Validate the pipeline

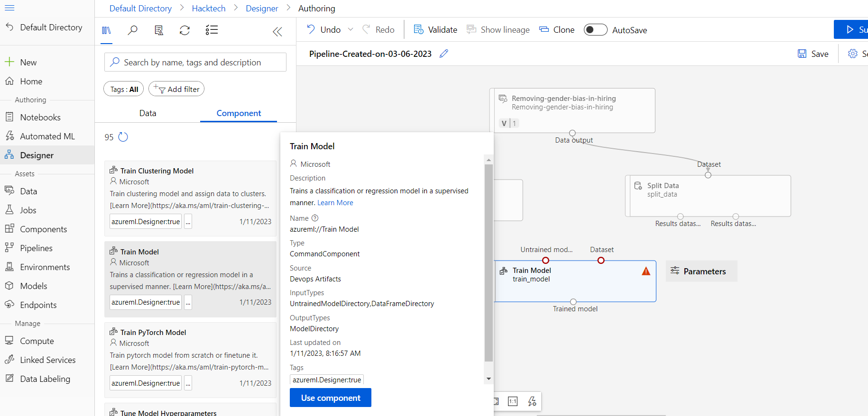[435, 29]
